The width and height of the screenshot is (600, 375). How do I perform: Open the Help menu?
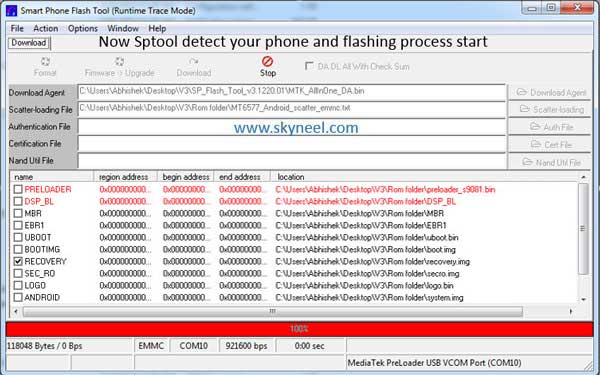[157, 28]
